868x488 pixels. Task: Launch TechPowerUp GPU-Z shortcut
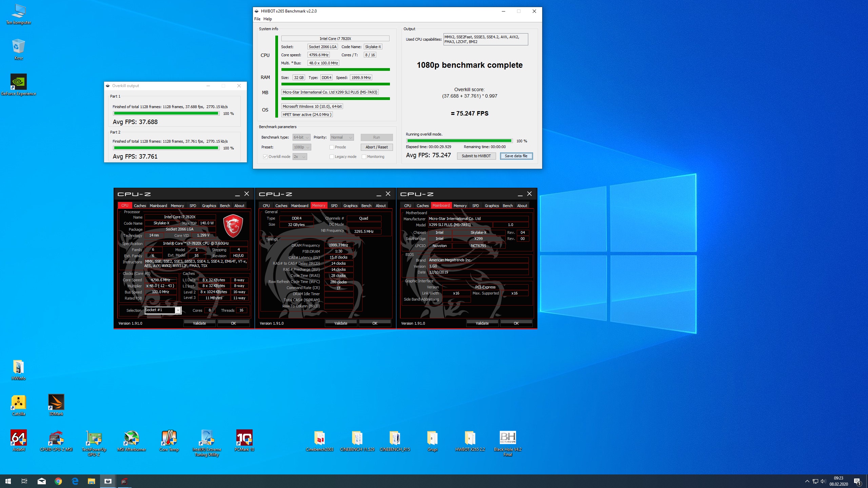click(x=94, y=443)
